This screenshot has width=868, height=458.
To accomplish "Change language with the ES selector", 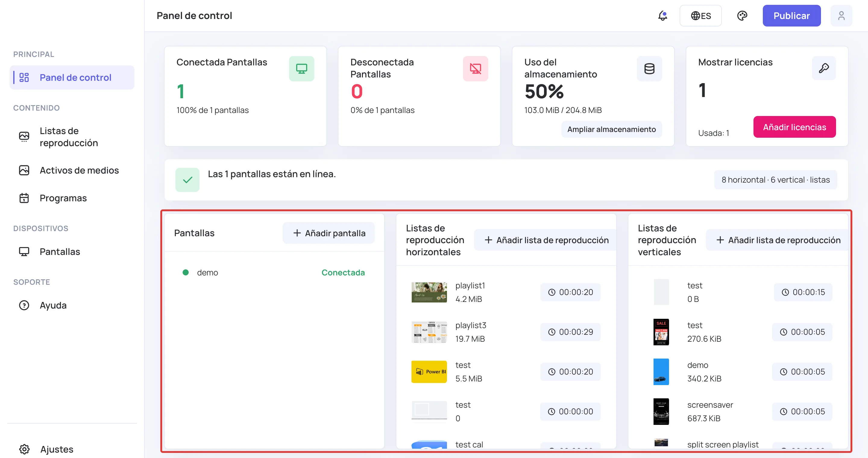I will 701,16.
